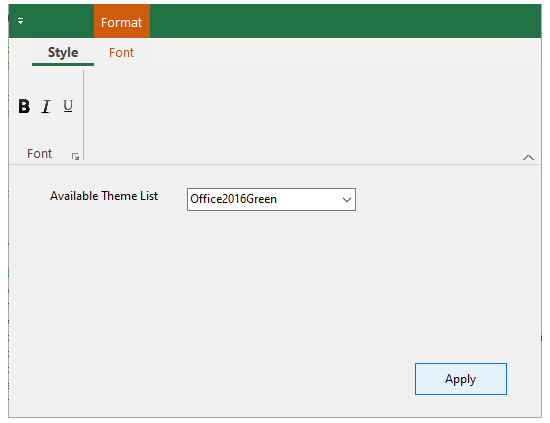
Task: Expand the Available Theme List arrow
Action: tap(347, 200)
